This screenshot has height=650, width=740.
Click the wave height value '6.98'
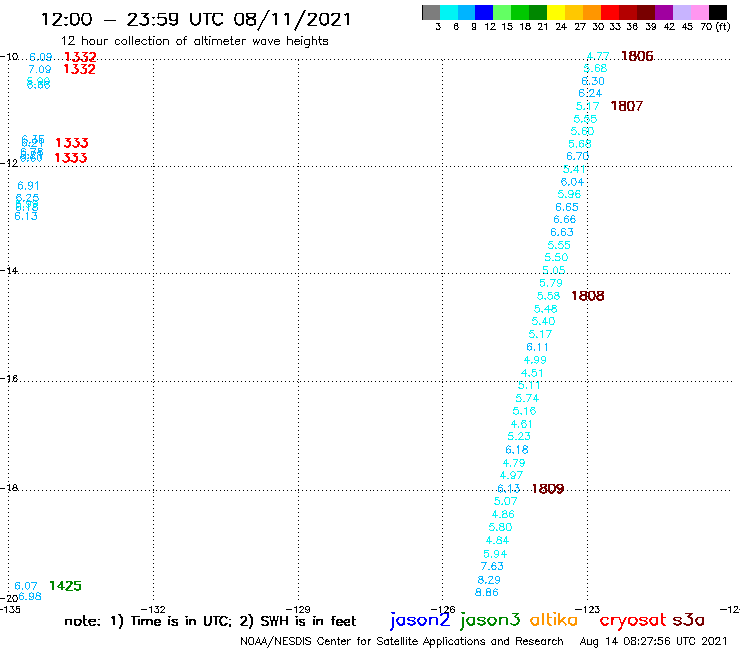[x=30, y=596]
